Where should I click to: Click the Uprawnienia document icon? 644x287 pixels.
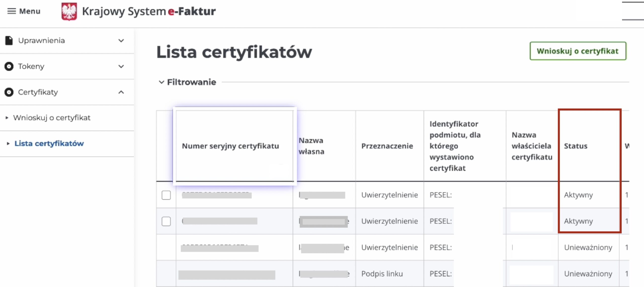[9, 41]
